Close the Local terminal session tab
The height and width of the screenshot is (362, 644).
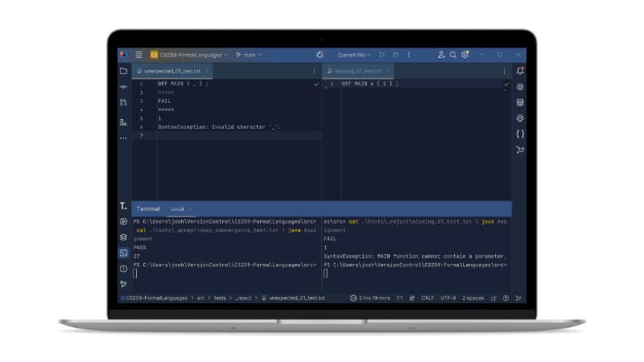click(x=190, y=209)
